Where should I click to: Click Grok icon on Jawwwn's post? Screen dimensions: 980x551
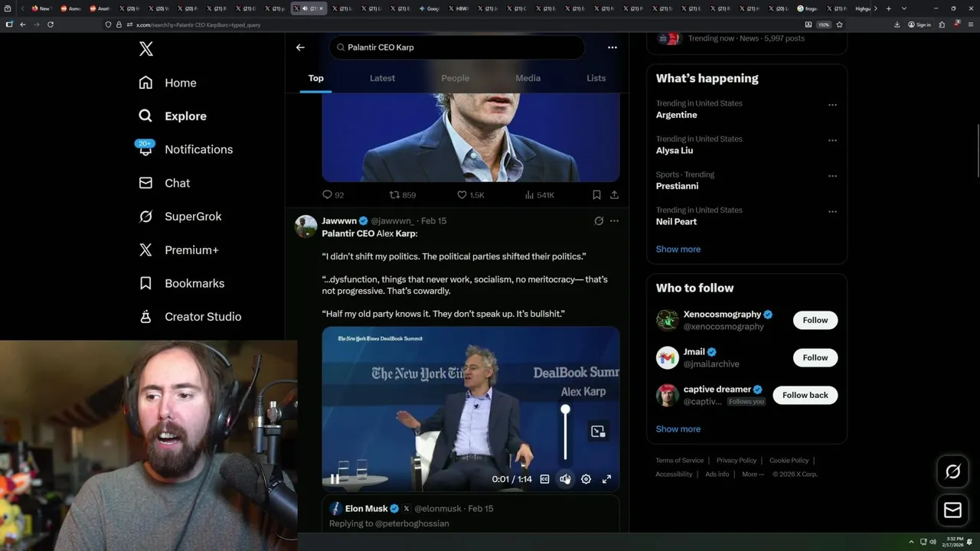pos(599,220)
